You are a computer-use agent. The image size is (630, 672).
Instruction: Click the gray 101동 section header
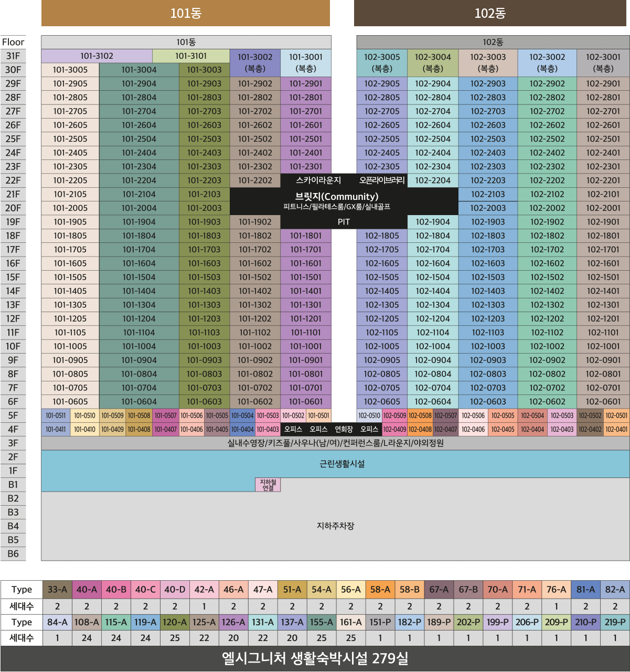point(186,42)
